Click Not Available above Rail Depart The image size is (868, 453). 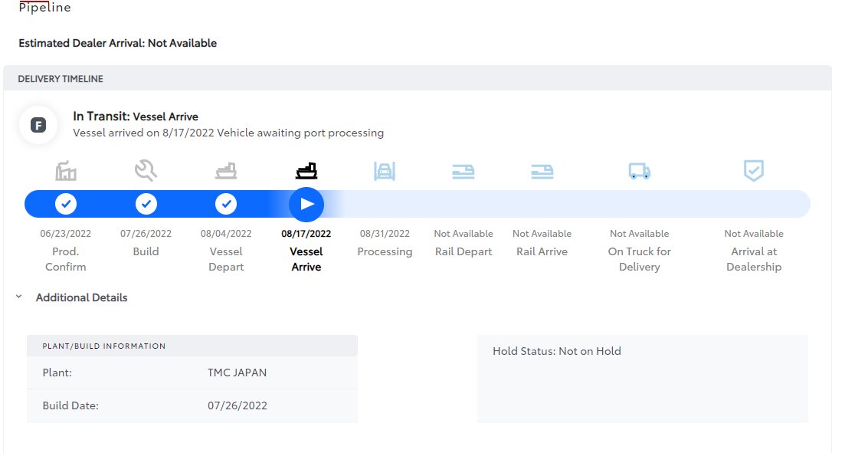tap(463, 234)
